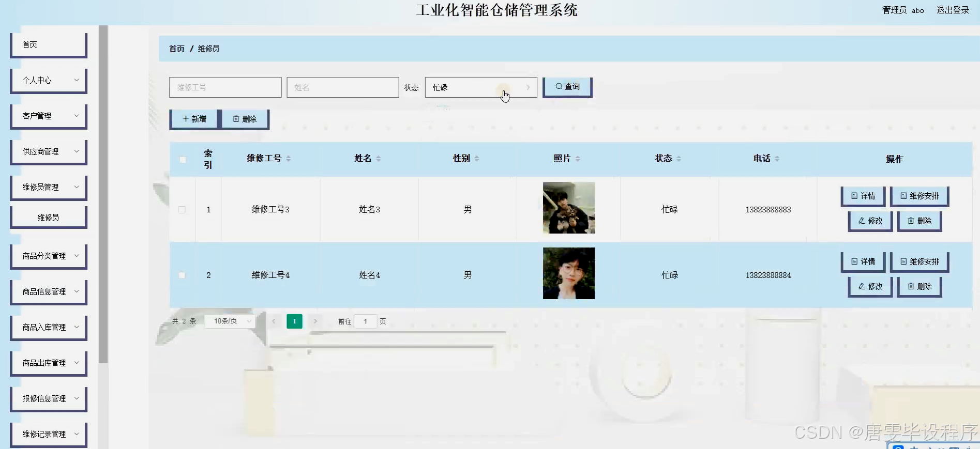Screen dimensions: 980x449
Task: Check the row for 维修工号3
Action: (182, 210)
